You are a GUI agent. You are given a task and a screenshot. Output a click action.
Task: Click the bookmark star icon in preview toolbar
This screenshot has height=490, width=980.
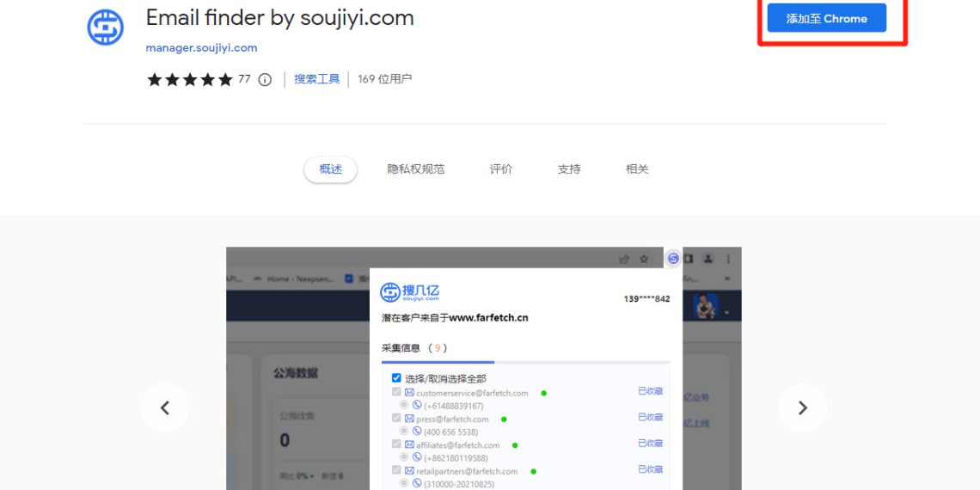(x=643, y=259)
